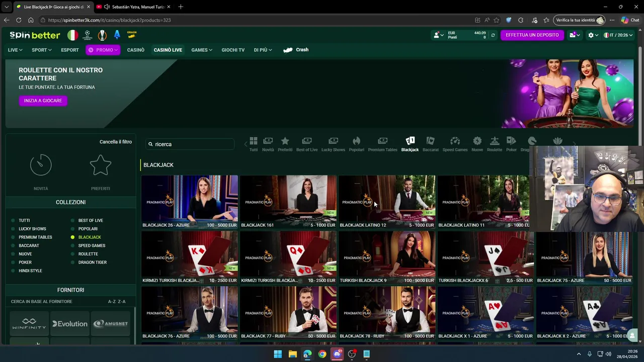Switch to the Sebastián Yatra YouTube tab
This screenshot has width=644, height=362.
(132, 7)
